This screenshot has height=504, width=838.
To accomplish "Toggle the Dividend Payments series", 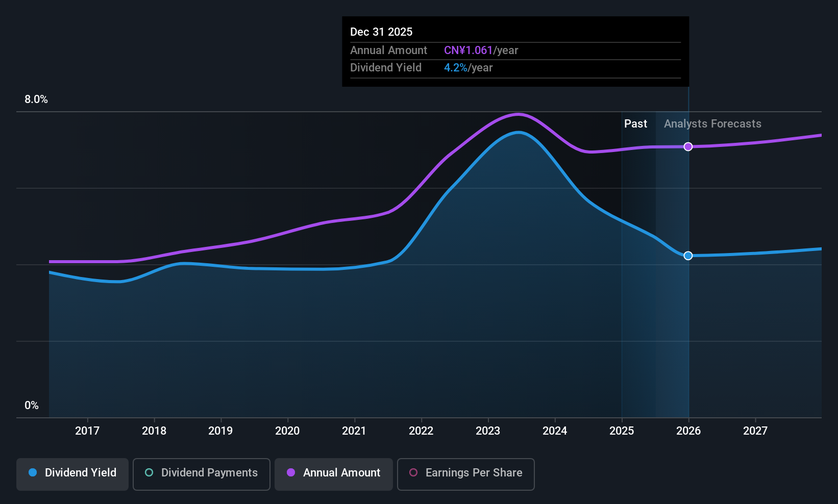I will click(202, 474).
